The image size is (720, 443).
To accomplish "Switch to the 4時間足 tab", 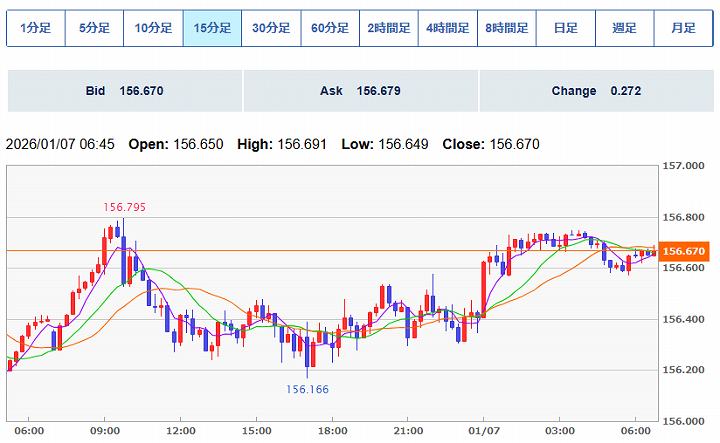I will (448, 28).
